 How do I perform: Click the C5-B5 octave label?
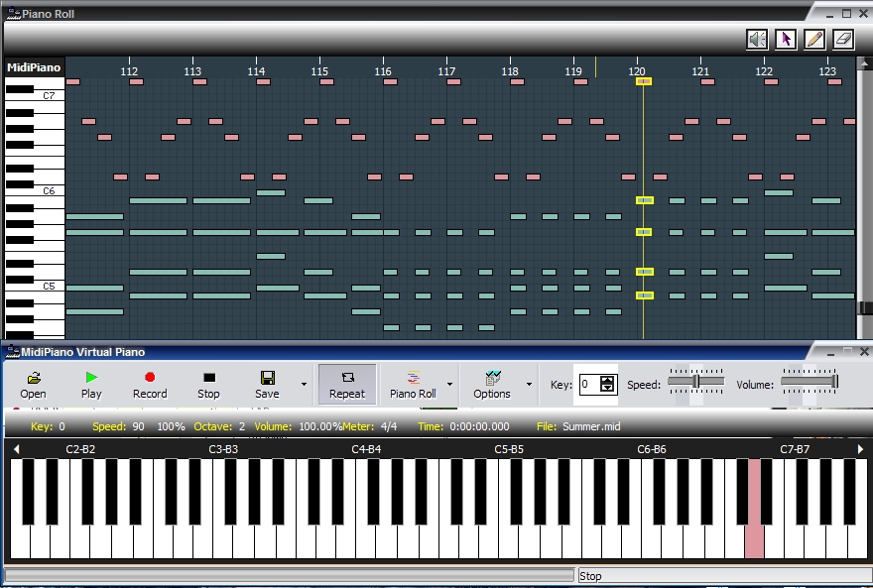pos(509,449)
